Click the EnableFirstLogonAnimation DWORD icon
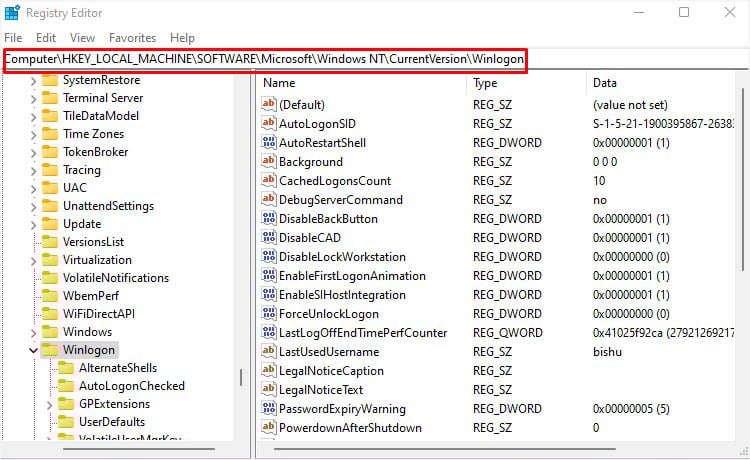Viewport: 750px width, 460px height. point(269,275)
